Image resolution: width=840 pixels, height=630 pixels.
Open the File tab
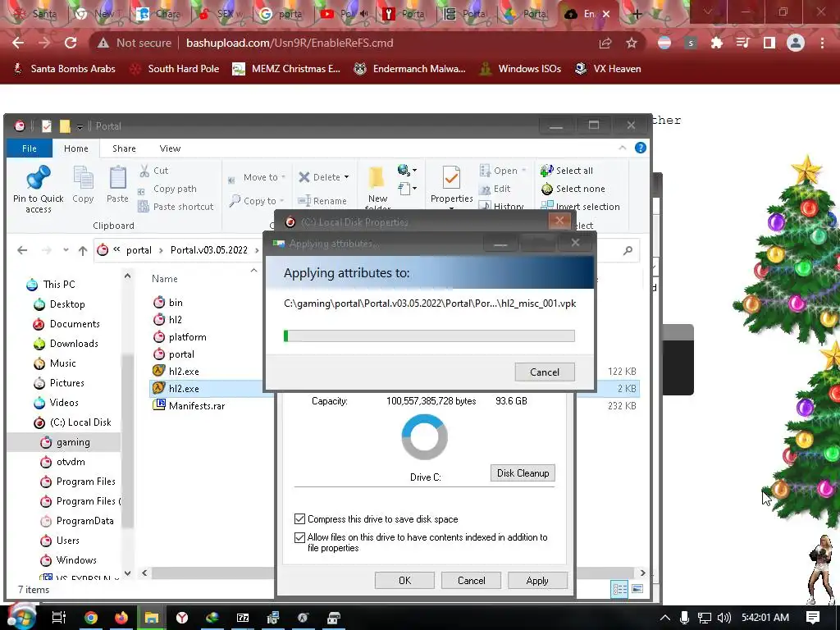[x=30, y=148]
